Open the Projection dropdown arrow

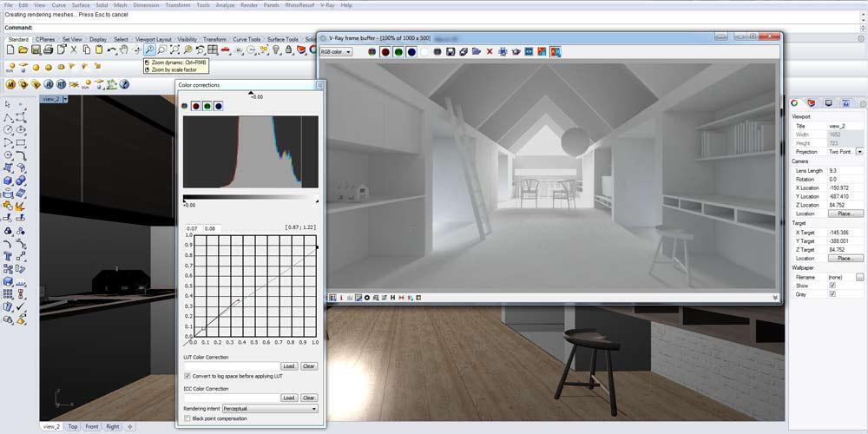point(859,152)
